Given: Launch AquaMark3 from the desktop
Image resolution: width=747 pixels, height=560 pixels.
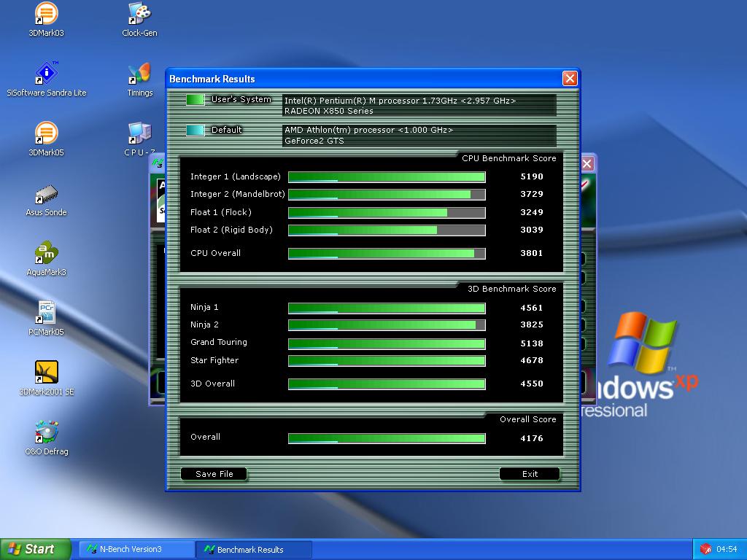Looking at the screenshot, I should (47, 254).
